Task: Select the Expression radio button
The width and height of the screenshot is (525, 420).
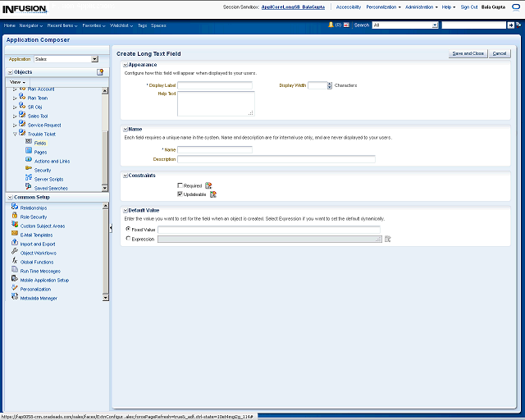Action: [127, 239]
